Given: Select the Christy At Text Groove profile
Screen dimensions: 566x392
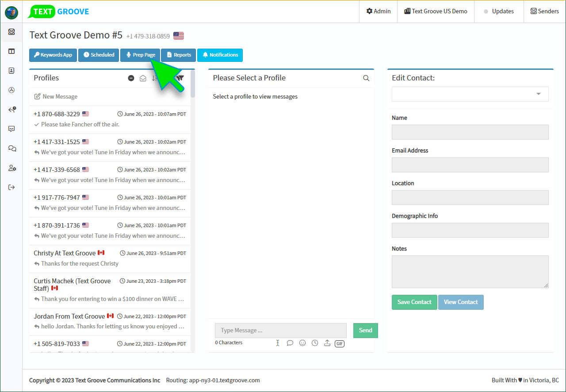Looking at the screenshot, I should pyautogui.click(x=110, y=259).
